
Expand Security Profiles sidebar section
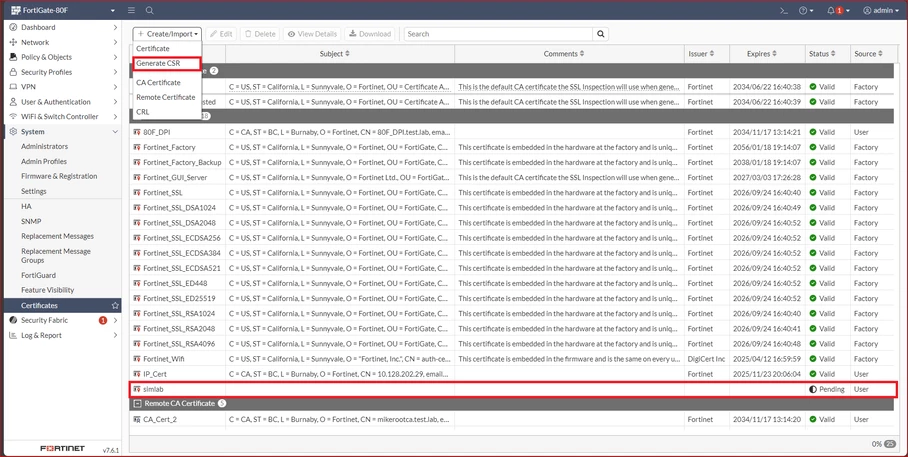coord(62,72)
